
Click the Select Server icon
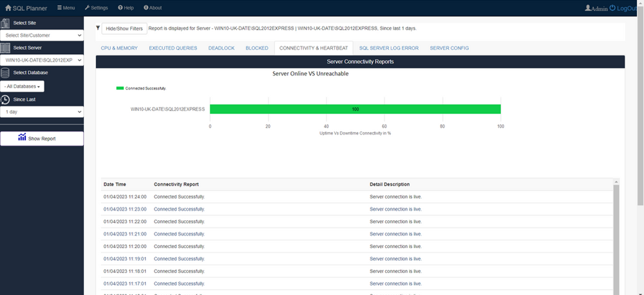pos(5,48)
